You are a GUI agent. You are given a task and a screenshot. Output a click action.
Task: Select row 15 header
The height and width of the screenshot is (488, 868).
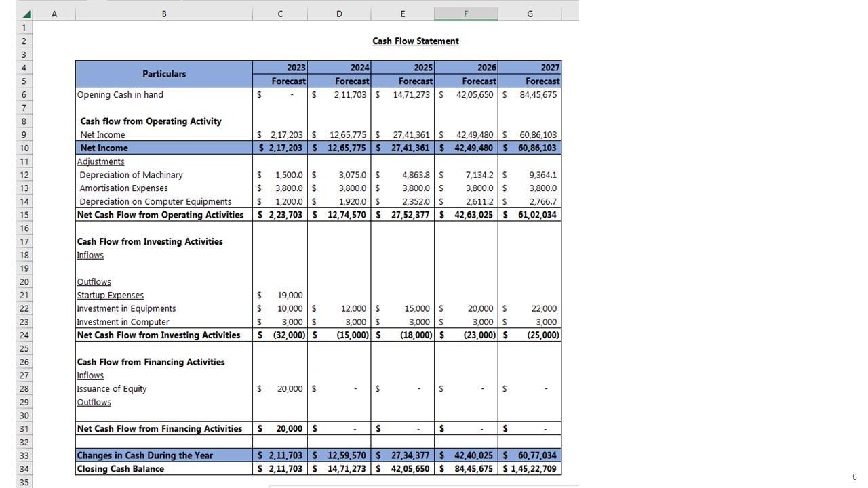pyautogui.click(x=24, y=215)
